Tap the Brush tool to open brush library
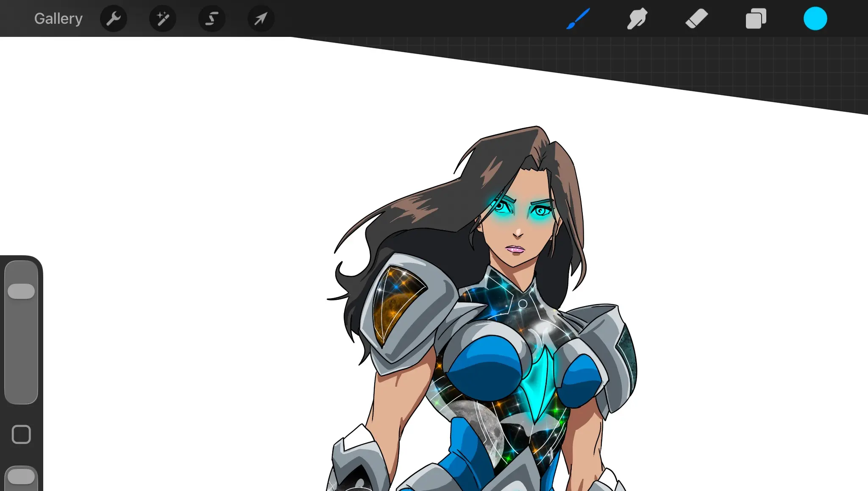 (577, 18)
